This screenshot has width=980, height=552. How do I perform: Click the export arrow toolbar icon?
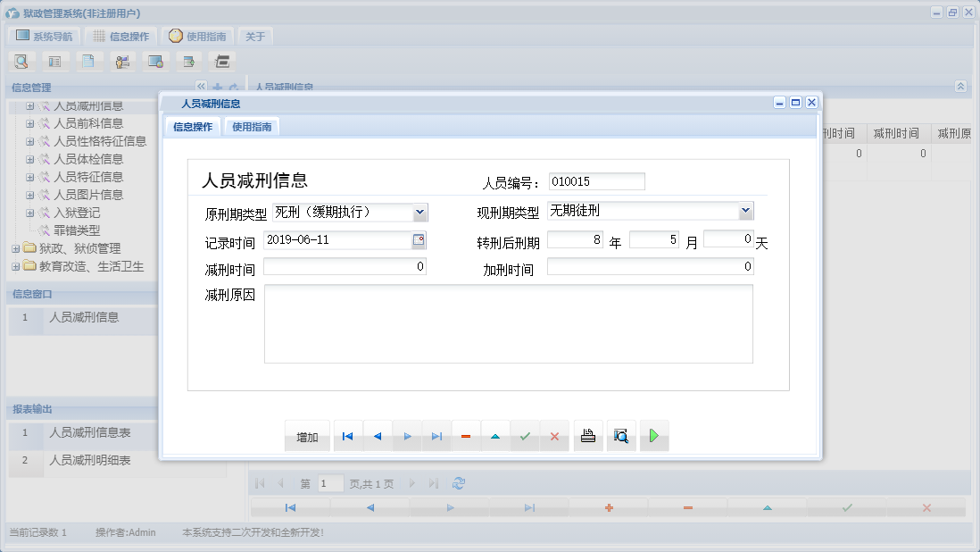[188, 62]
